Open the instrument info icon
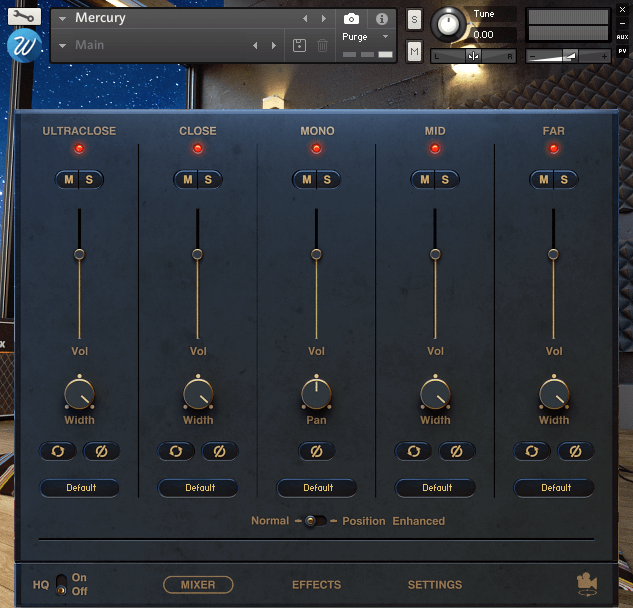Screen dimensions: 633x608 pyautogui.click(x=381, y=19)
